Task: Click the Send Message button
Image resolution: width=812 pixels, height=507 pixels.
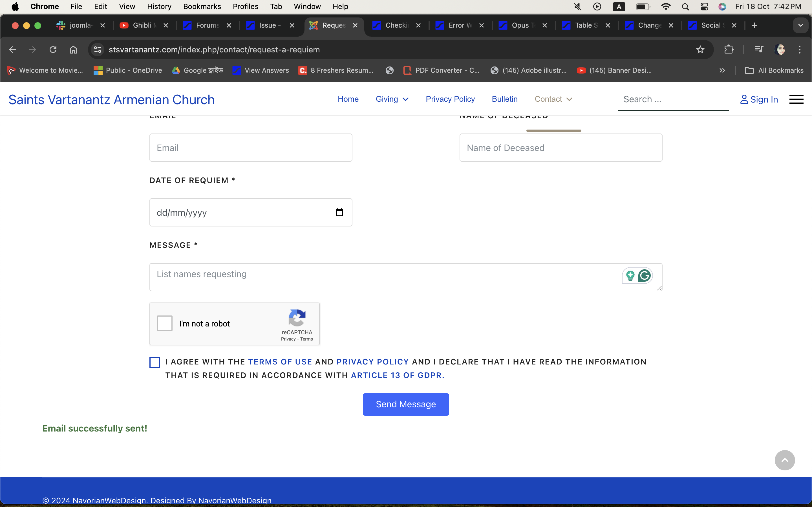Action: 406,404
